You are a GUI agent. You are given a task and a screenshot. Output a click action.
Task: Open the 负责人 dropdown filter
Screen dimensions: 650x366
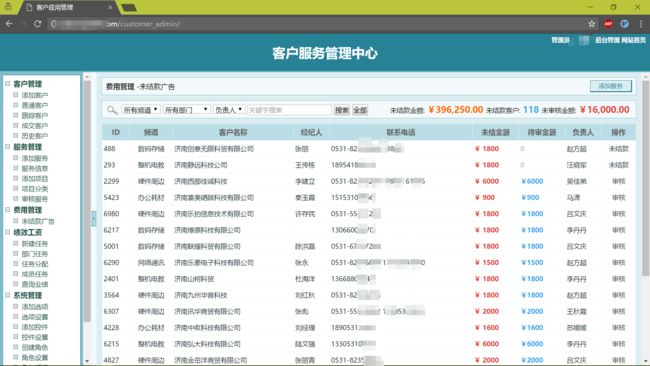coord(228,110)
